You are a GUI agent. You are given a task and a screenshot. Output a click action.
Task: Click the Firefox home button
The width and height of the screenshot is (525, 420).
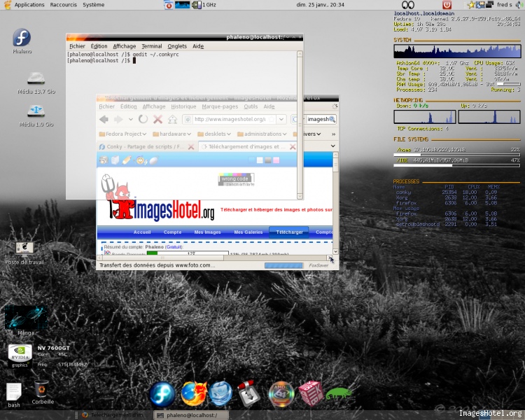[x=174, y=120]
